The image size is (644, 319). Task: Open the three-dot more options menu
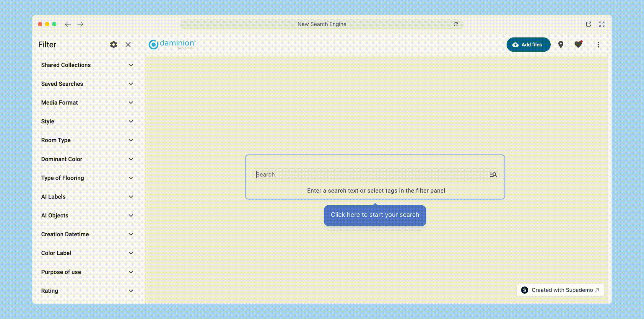(598, 45)
